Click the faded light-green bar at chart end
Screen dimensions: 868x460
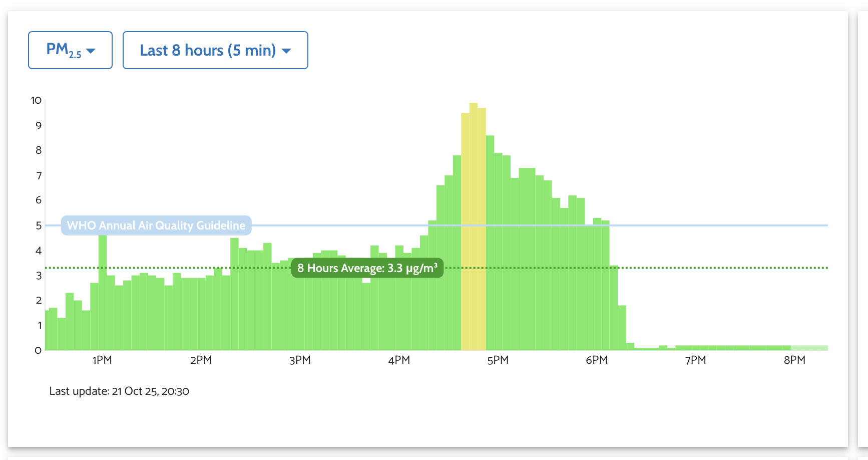(809, 348)
